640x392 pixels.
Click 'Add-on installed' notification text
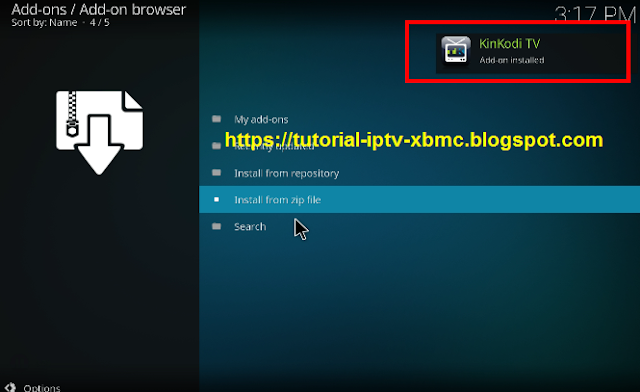click(x=512, y=60)
